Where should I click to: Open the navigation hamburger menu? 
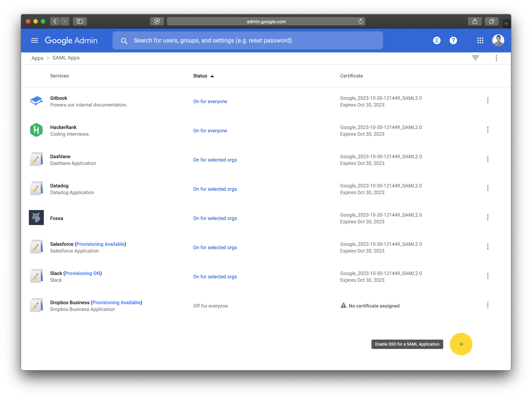(34, 40)
